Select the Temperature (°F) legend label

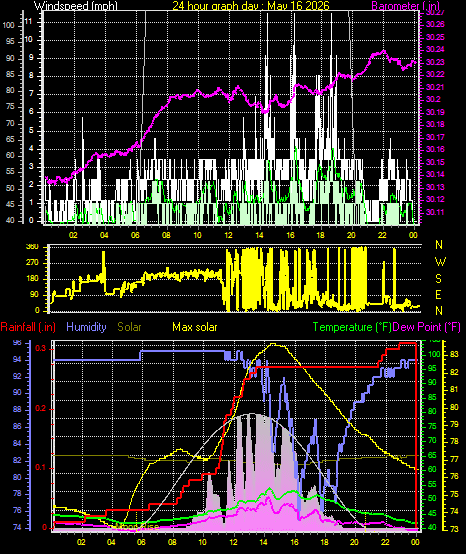[x=352, y=327]
